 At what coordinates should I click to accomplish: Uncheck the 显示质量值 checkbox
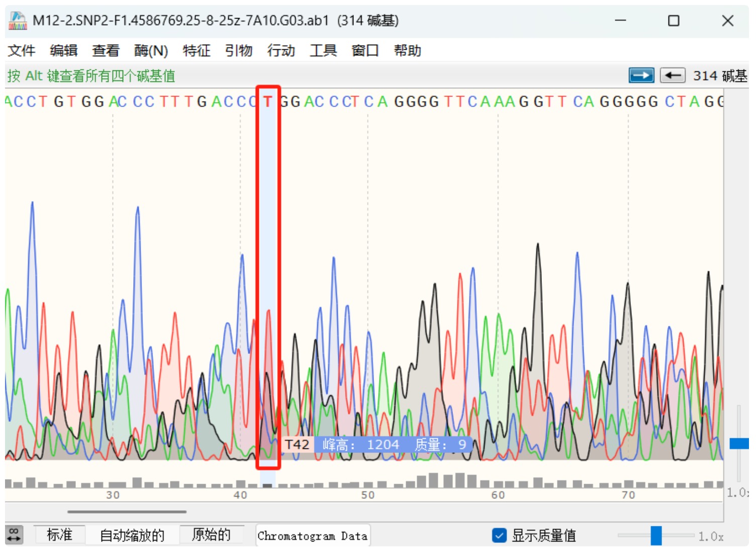(499, 535)
